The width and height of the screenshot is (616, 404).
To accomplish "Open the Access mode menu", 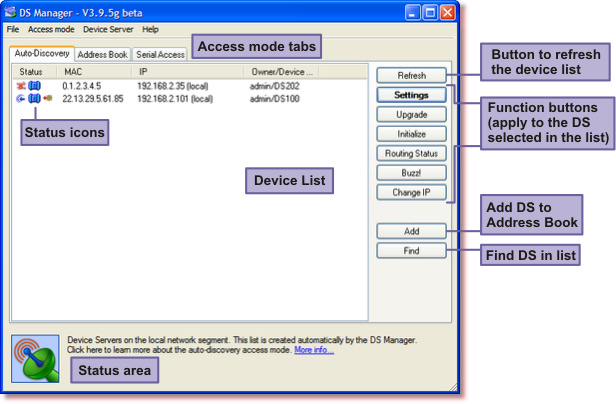I will click(x=51, y=29).
